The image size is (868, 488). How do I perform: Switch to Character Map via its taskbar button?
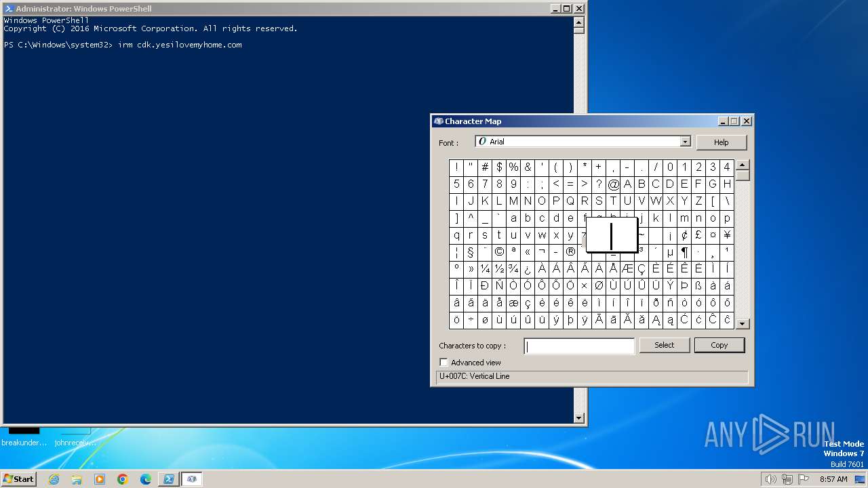point(192,479)
